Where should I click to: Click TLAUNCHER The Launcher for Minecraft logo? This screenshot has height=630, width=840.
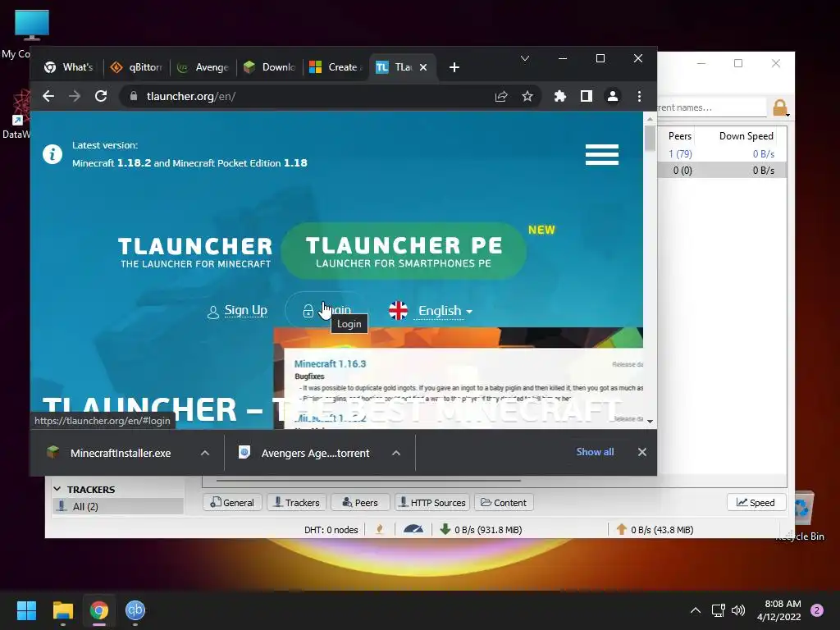pos(195,252)
